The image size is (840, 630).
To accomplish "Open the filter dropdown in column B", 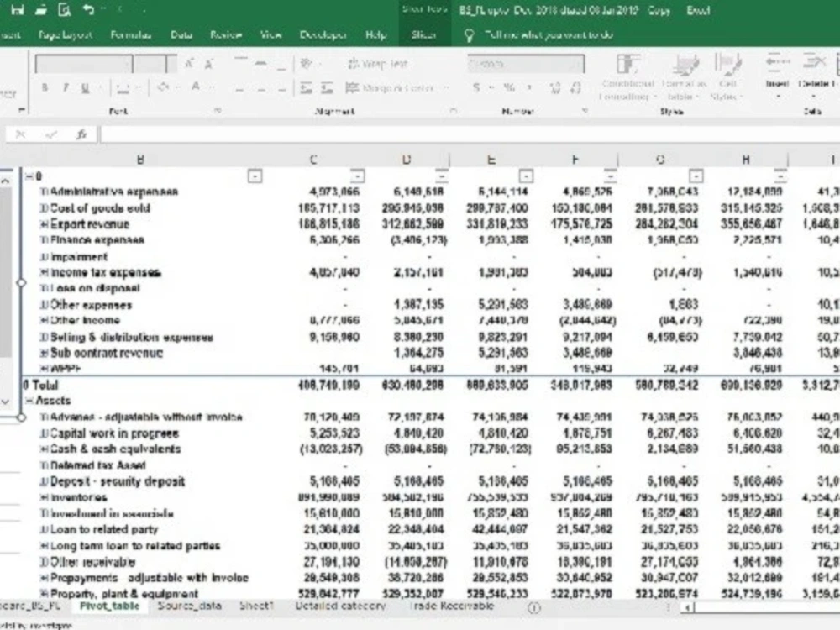I will [x=255, y=176].
